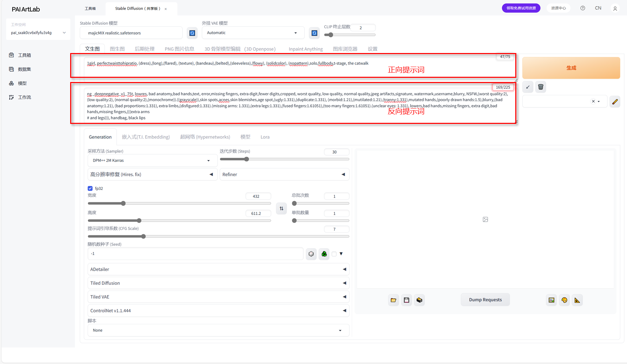
Task: Open the Inpaint Anything tab
Action: pyautogui.click(x=305, y=49)
